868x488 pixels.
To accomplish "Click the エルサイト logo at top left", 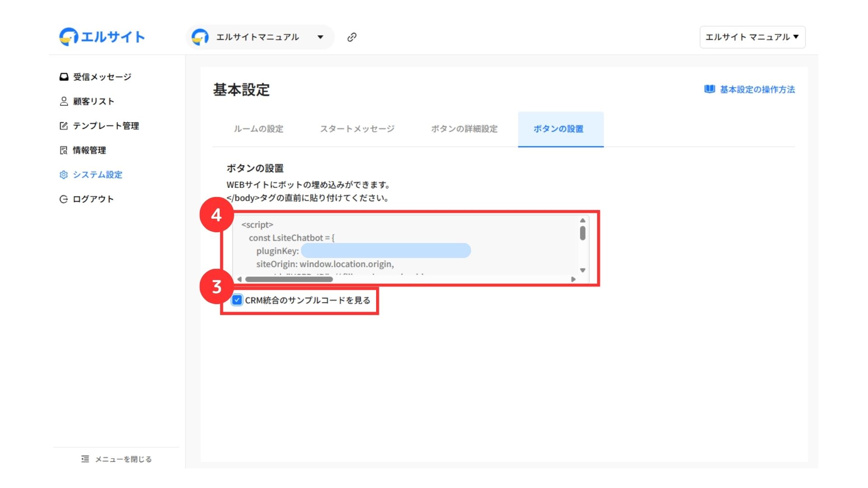I will pos(102,37).
